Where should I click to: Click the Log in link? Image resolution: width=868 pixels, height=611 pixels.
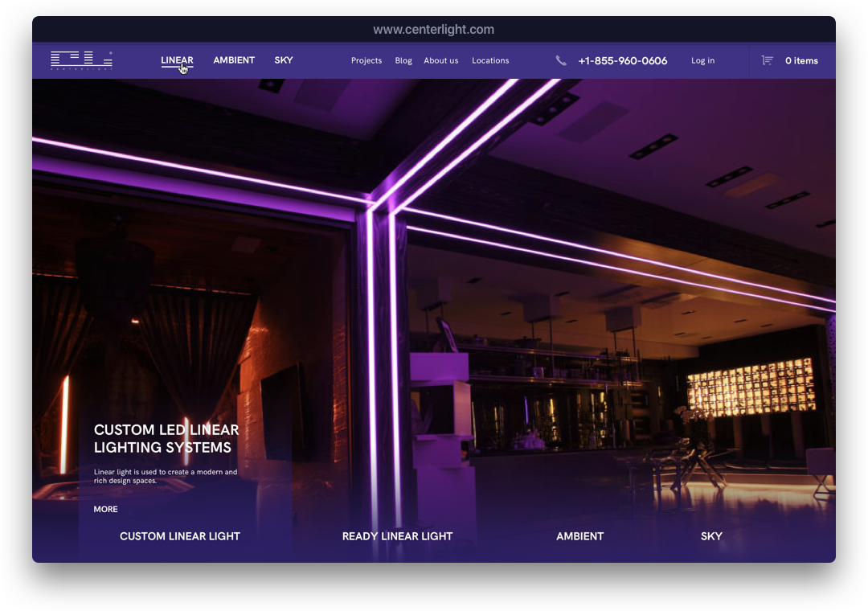point(702,60)
